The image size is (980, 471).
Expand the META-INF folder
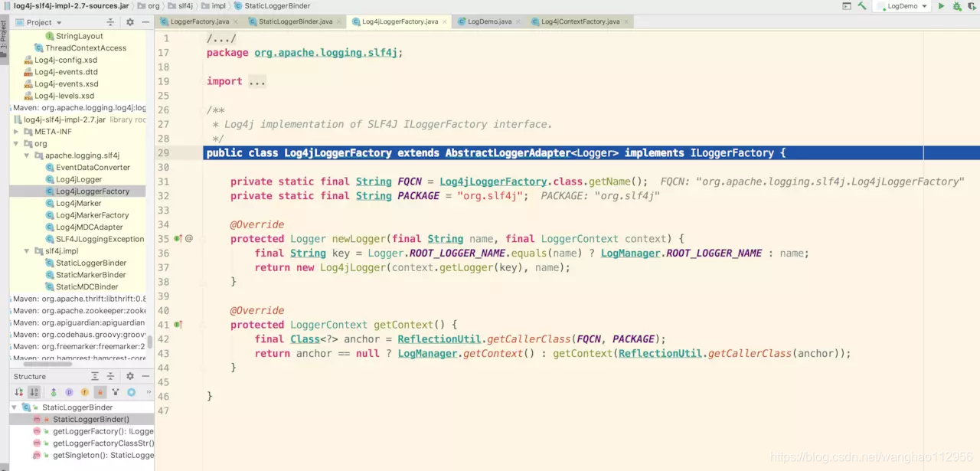[16, 132]
